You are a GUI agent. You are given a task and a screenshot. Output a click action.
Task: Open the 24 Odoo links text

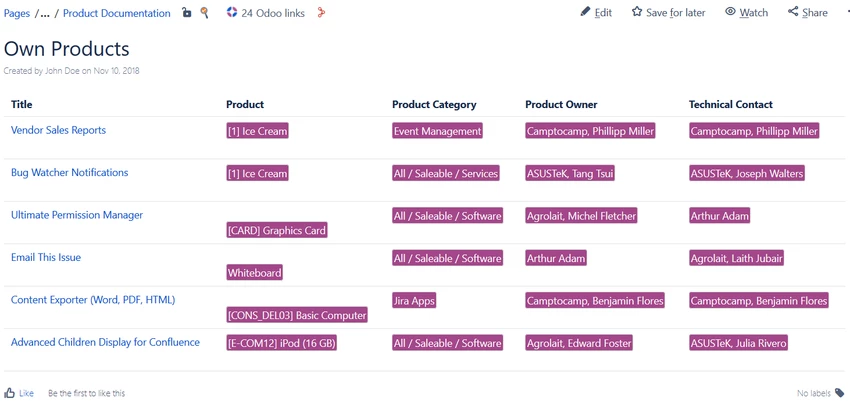click(273, 14)
